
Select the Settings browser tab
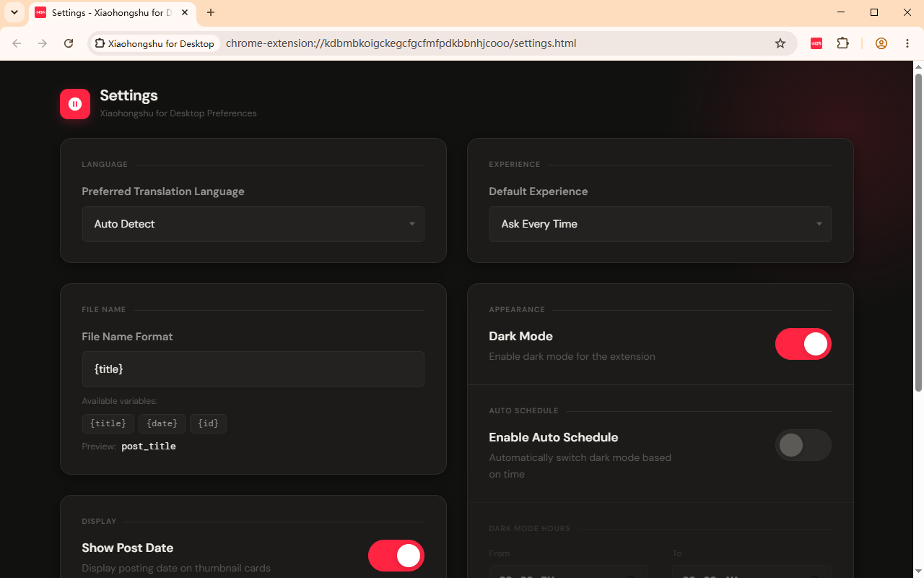point(112,13)
